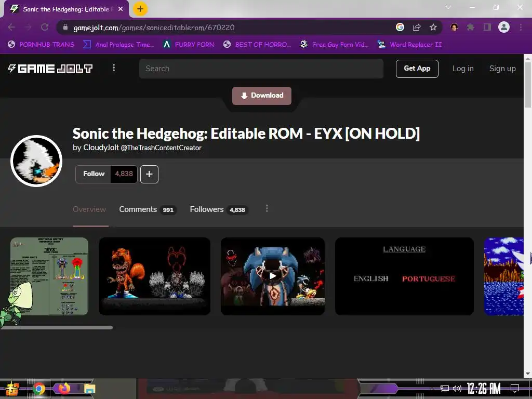Open the vertical dots menu beside Game Jolt logo
The image size is (532, 399).
(114, 68)
